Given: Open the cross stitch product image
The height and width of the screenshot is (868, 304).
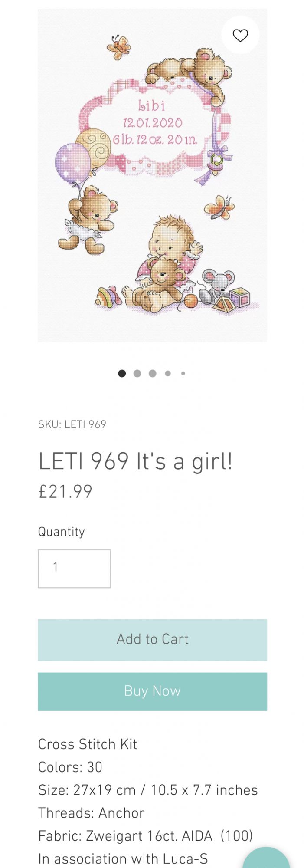Looking at the screenshot, I should pyautogui.click(x=152, y=182).
